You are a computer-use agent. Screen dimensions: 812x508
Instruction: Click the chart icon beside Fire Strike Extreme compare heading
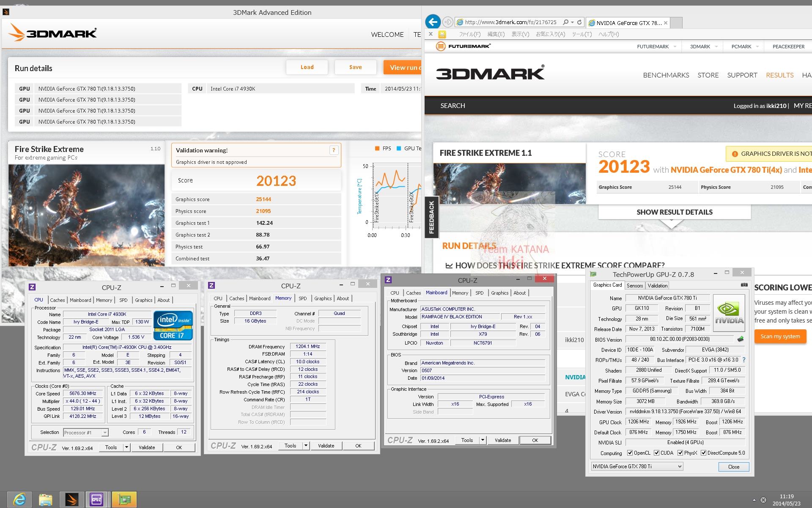point(449,266)
